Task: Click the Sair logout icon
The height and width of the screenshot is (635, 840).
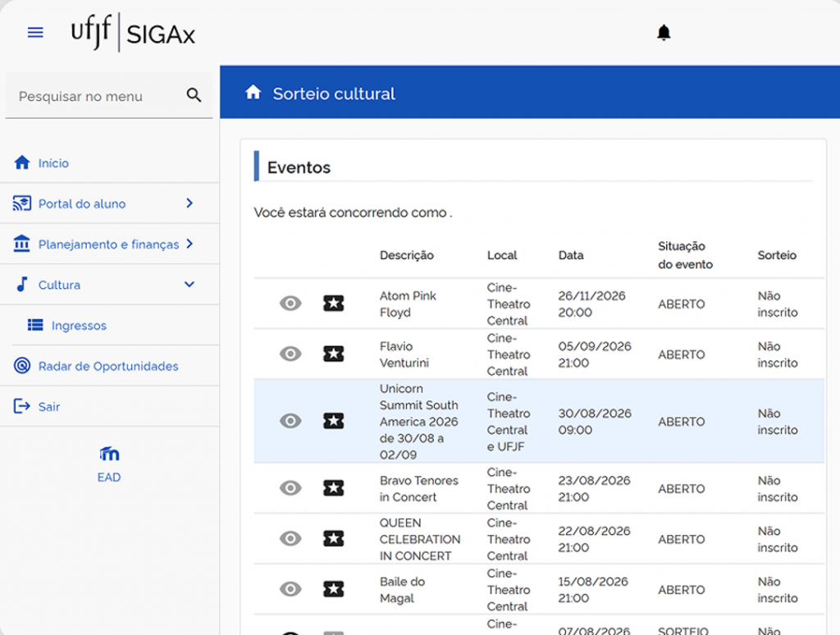Action: 22,406
